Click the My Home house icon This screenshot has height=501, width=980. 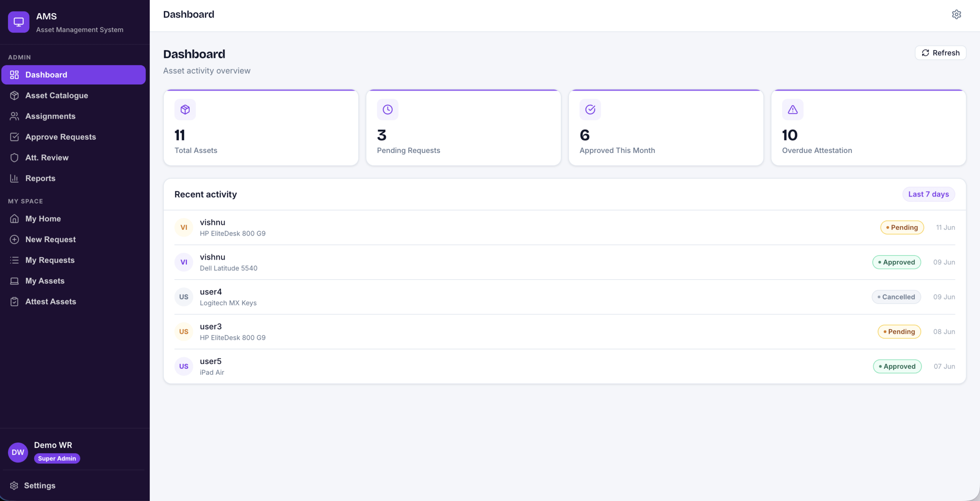[15, 219]
